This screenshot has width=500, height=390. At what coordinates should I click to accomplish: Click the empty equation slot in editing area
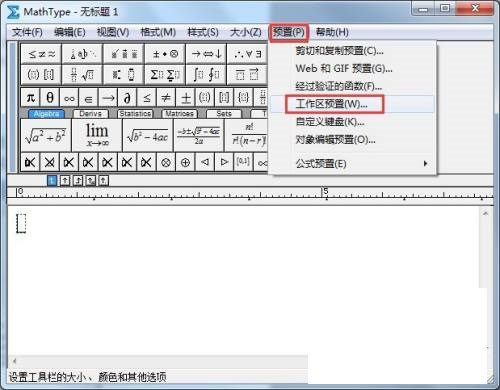21,223
